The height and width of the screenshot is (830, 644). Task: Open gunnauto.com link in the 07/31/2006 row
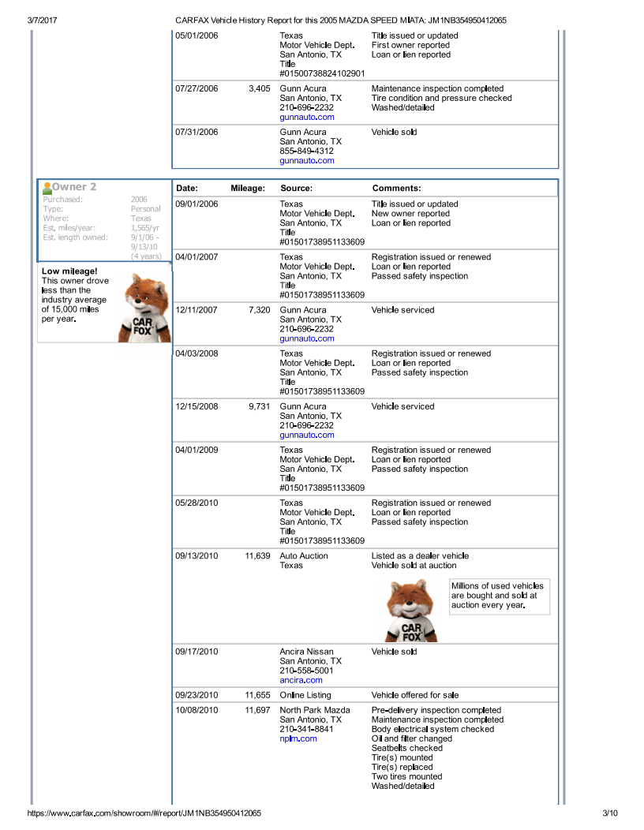click(x=307, y=160)
